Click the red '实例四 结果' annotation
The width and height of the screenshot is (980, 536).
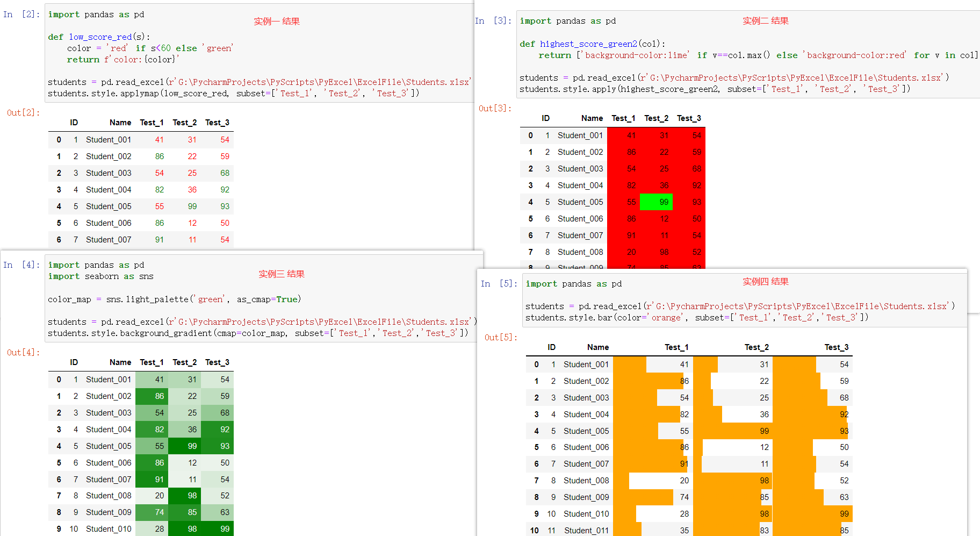(x=766, y=282)
